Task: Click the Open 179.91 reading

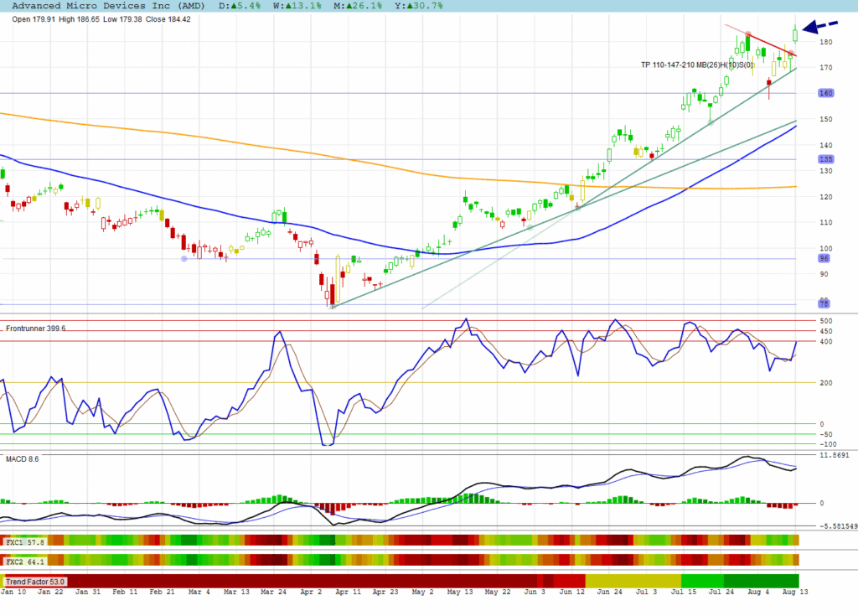Action: pos(34,19)
